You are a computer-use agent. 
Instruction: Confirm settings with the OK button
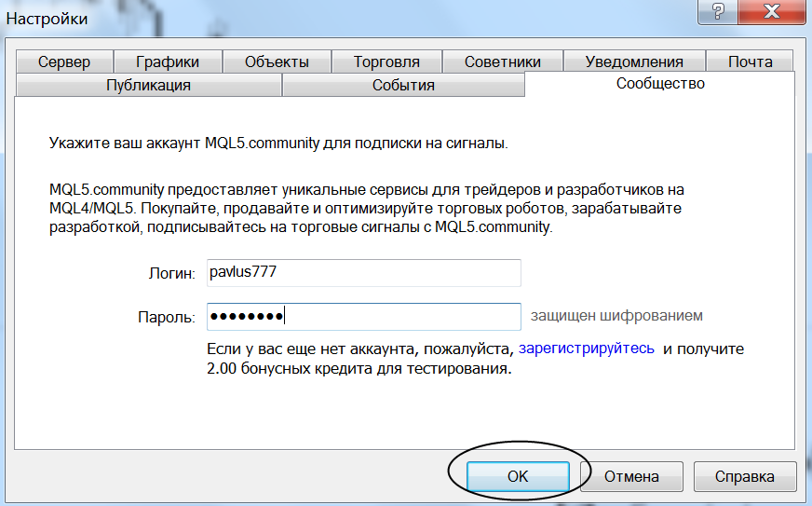coord(518,476)
